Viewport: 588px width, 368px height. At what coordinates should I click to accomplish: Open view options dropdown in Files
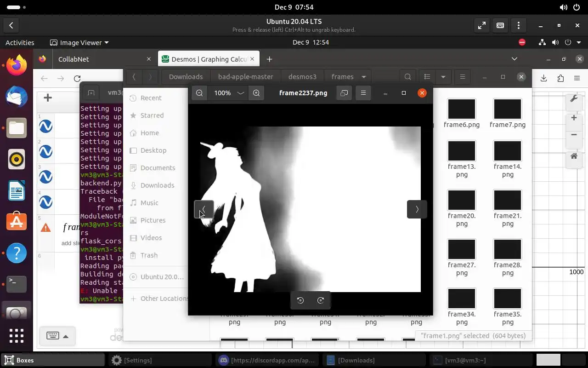click(443, 77)
